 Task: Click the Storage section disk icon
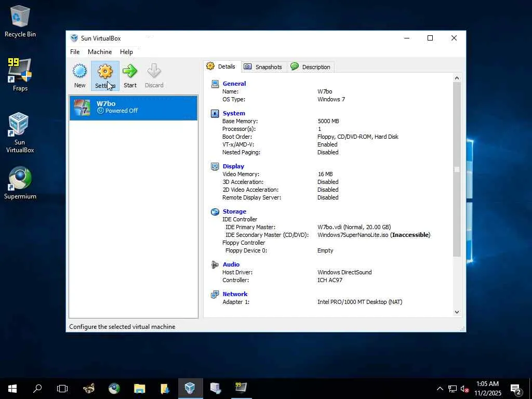coord(215,212)
